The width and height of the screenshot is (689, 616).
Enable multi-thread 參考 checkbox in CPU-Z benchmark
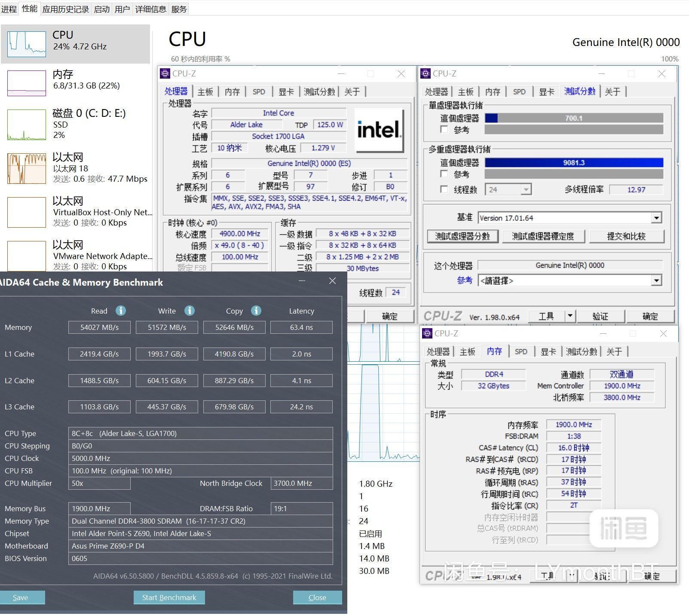tap(444, 174)
